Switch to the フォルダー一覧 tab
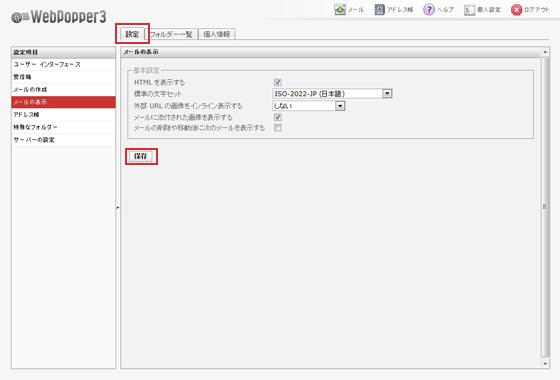The image size is (560, 380). click(171, 34)
